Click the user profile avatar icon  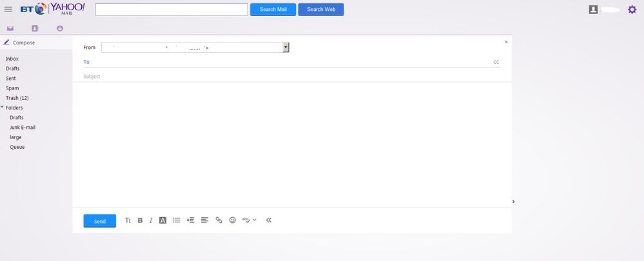coord(593,10)
